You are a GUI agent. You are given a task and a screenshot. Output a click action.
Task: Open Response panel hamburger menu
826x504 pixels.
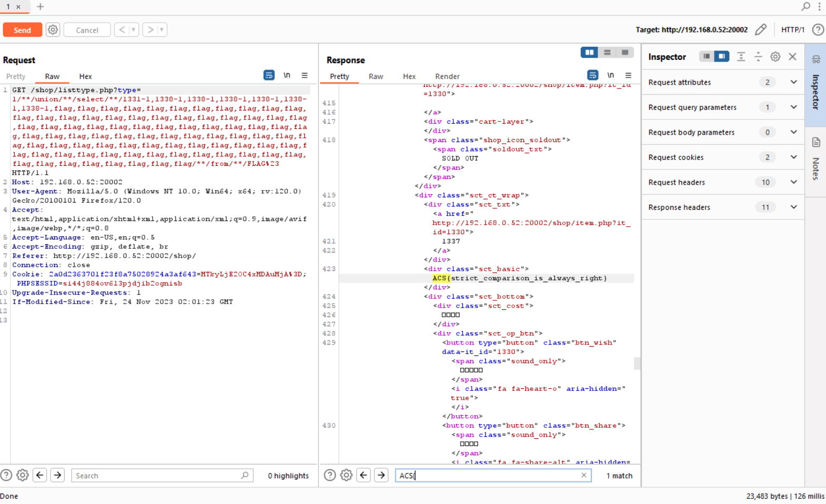coord(628,75)
